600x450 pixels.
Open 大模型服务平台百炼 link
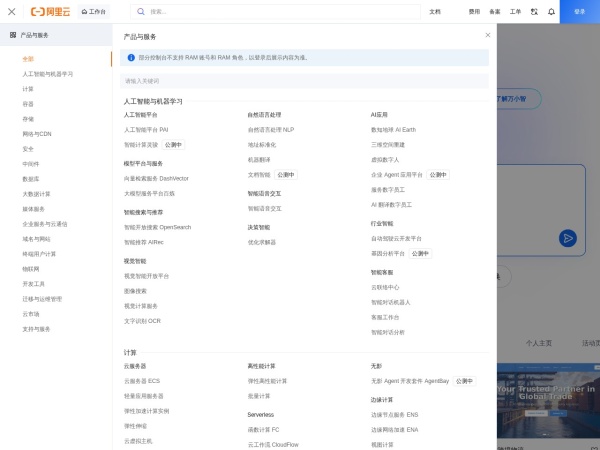pos(149,194)
